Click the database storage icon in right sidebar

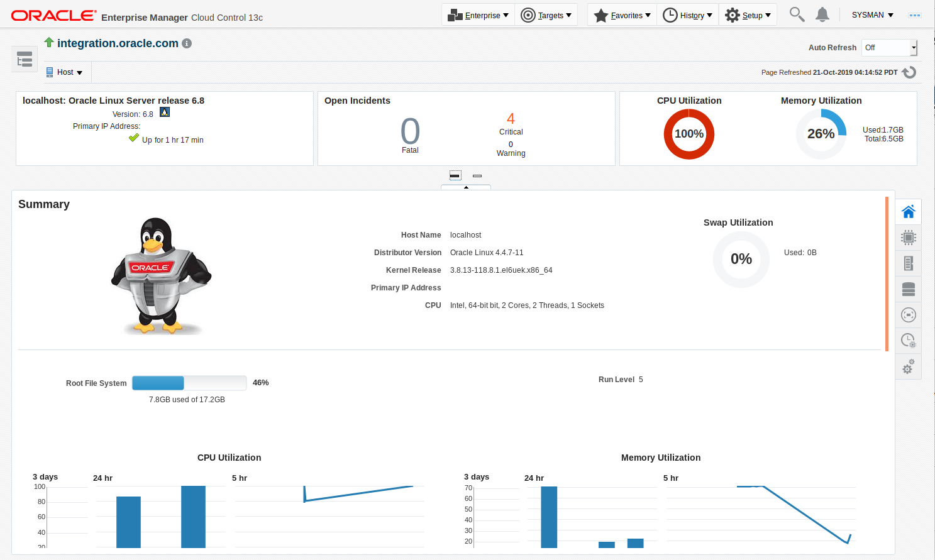pyautogui.click(x=908, y=289)
